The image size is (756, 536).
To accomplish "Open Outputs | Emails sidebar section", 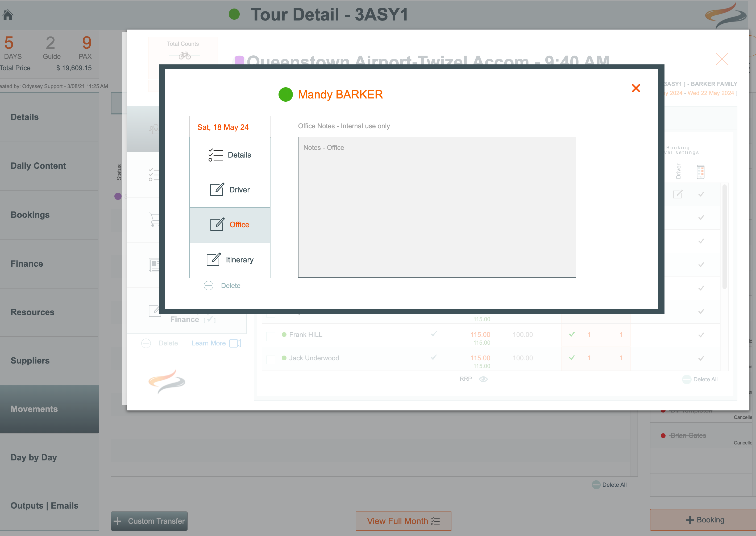I will (x=44, y=506).
